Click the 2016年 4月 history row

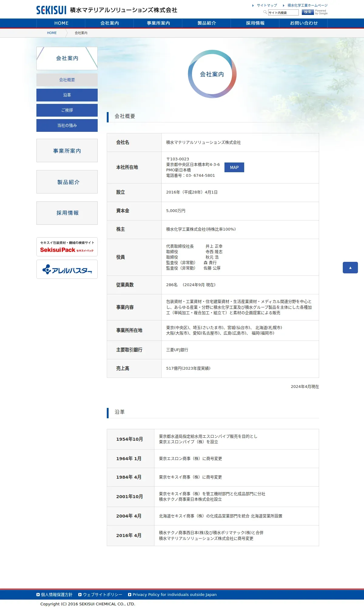click(x=213, y=535)
